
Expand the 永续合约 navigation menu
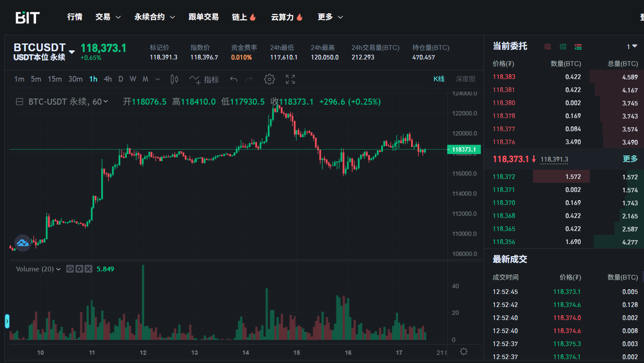pyautogui.click(x=154, y=17)
